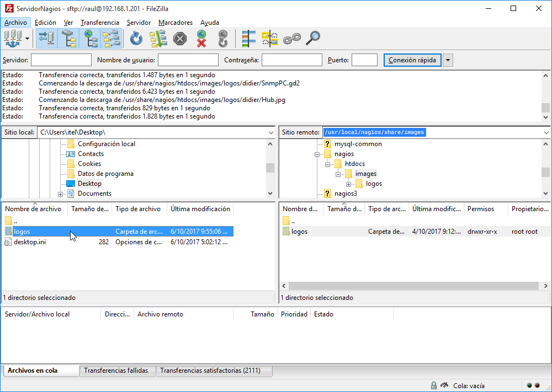
Task: Sort remote files by Permisos column
Action: [x=486, y=209]
